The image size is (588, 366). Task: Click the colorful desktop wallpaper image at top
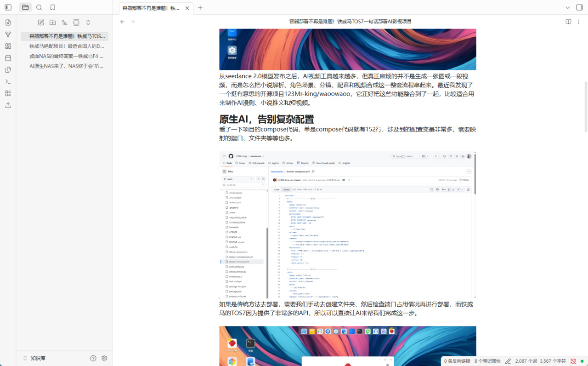pos(348,49)
